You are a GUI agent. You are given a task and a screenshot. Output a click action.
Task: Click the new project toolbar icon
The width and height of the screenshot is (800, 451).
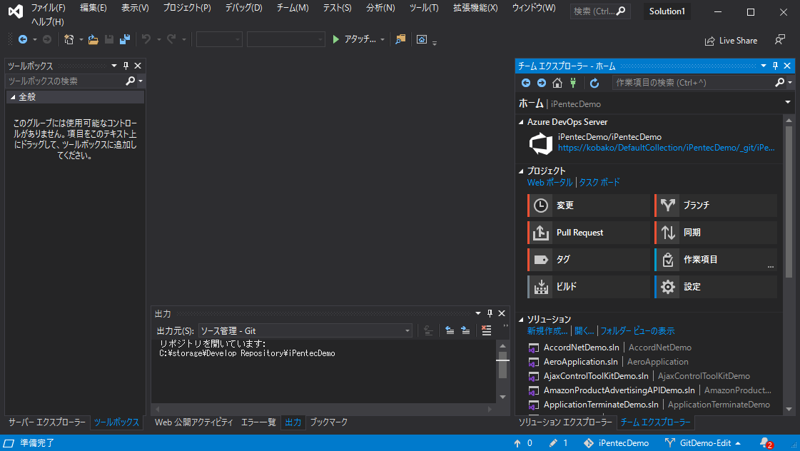pos(69,39)
